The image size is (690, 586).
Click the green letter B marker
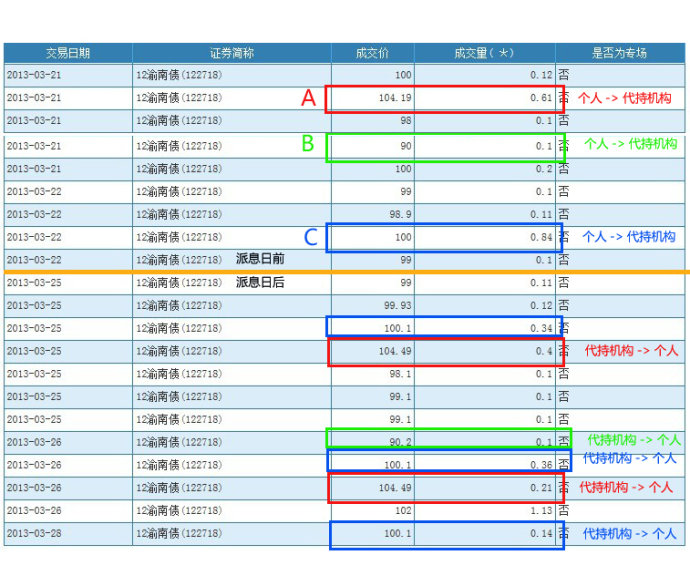309,144
